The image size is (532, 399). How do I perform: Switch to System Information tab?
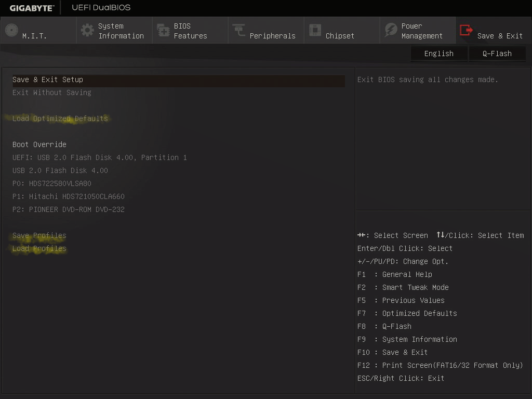(x=114, y=30)
